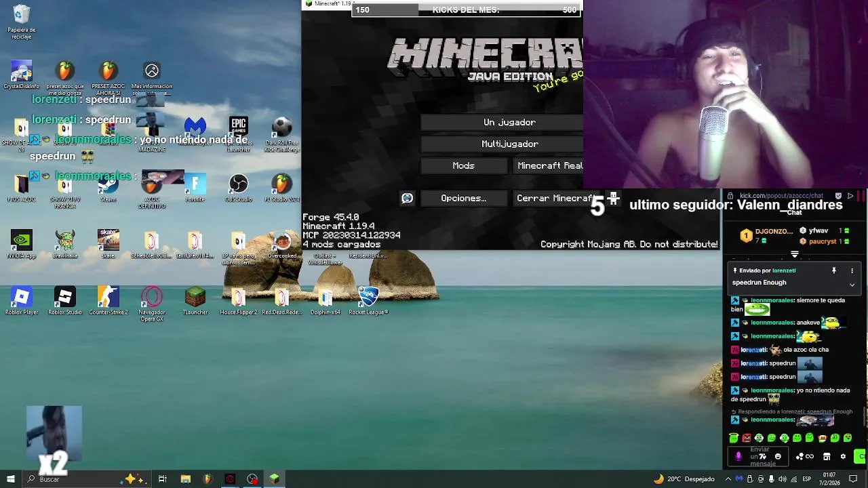Click the yfwav username in chat leaderboard
This screenshot has height=488, width=868.
point(818,230)
